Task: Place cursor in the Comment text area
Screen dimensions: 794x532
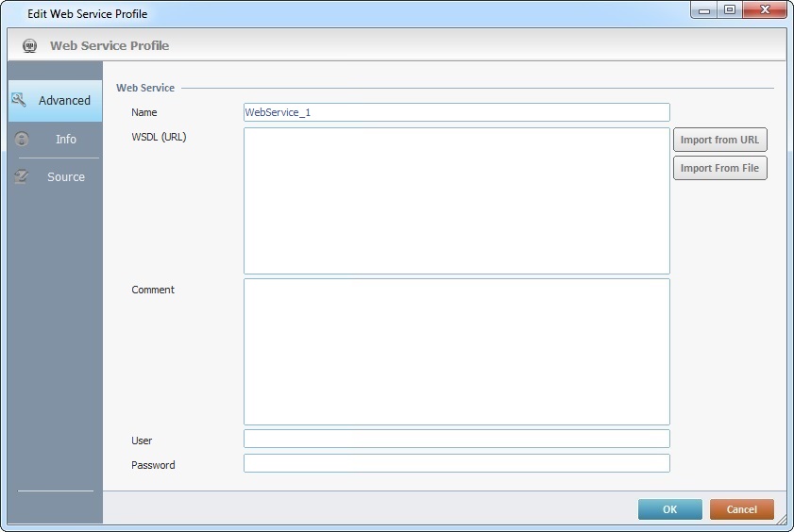Action: tap(456, 351)
